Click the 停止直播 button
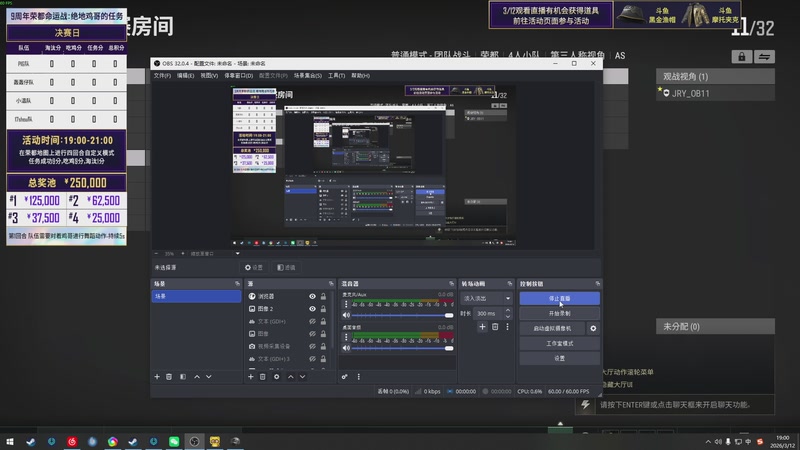The width and height of the screenshot is (800, 450). tap(560, 298)
